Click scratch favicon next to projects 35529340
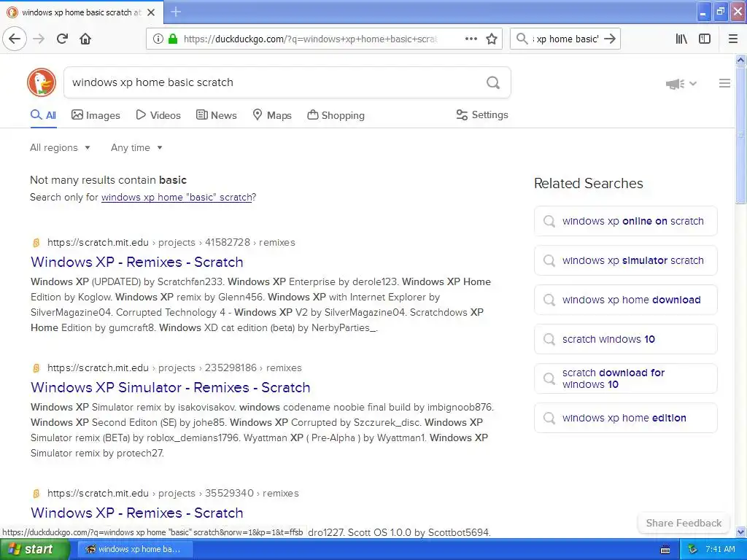The height and width of the screenshot is (560, 747). click(x=36, y=494)
